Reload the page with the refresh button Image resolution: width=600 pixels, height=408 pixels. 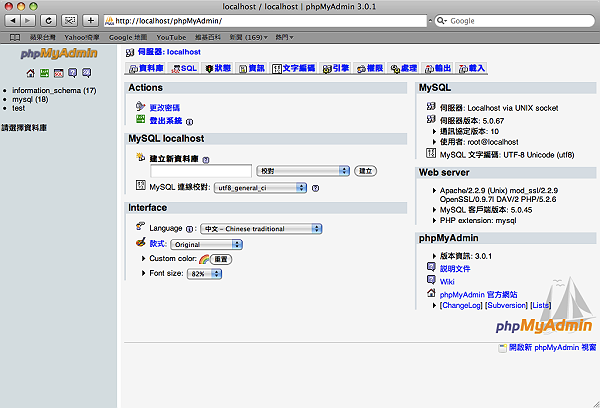pos(49,20)
